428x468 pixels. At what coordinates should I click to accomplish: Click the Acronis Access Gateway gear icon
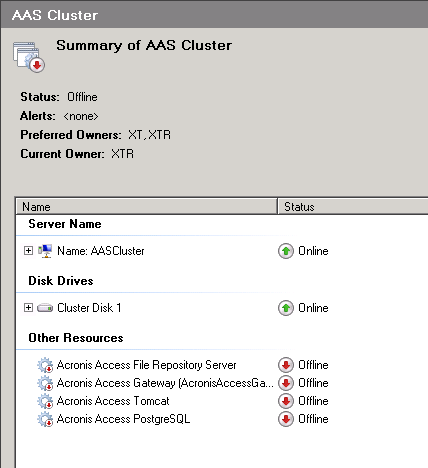[x=45, y=383]
